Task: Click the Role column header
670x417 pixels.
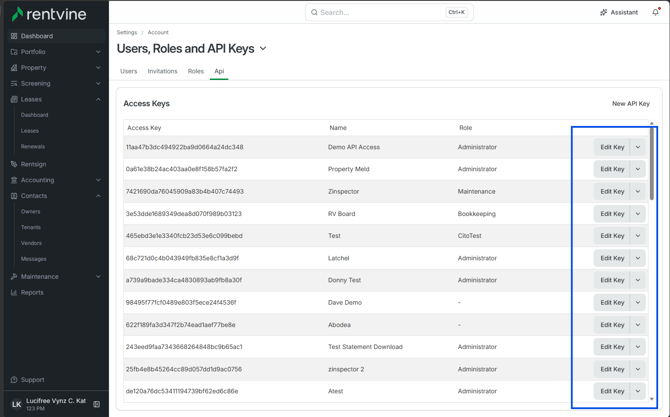Action: tap(465, 128)
